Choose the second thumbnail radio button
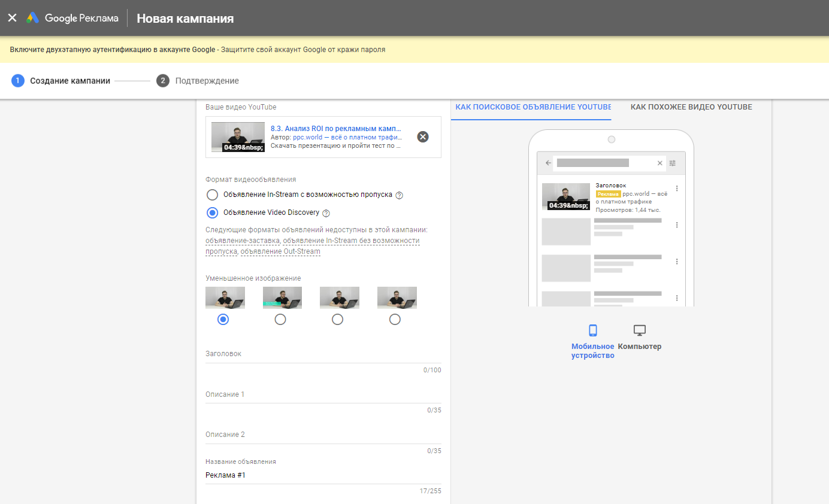Viewport: 829px width, 504px height. point(280,320)
